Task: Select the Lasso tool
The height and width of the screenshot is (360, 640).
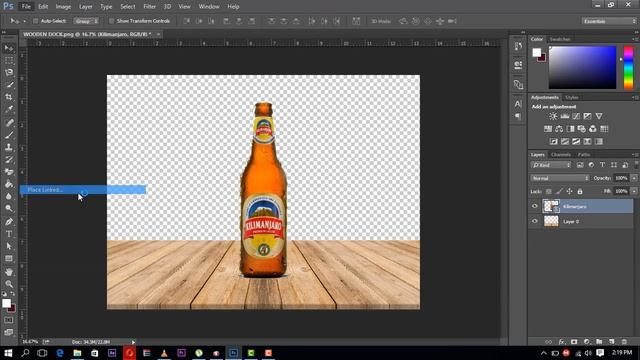Action: click(x=9, y=73)
